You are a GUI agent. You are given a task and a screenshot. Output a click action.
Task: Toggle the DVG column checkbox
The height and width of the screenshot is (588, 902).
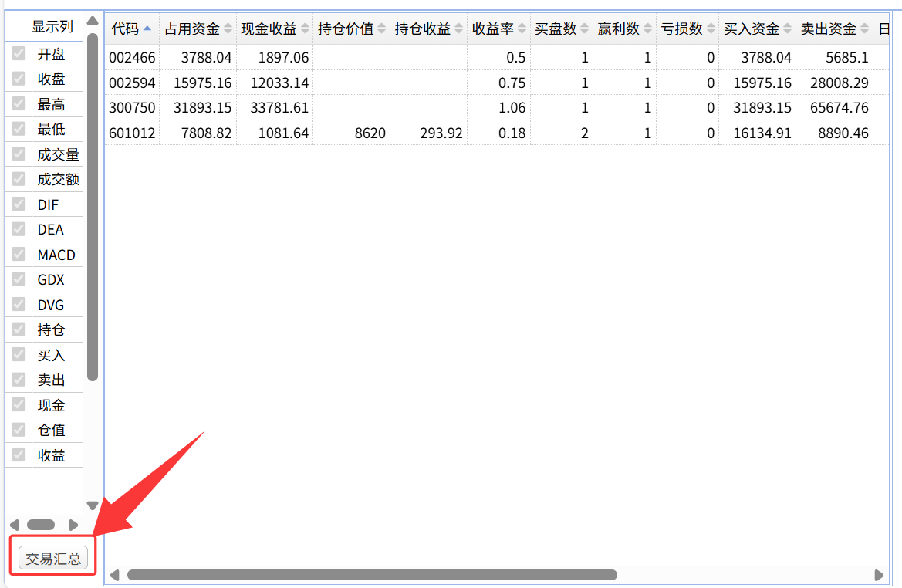click(x=19, y=304)
